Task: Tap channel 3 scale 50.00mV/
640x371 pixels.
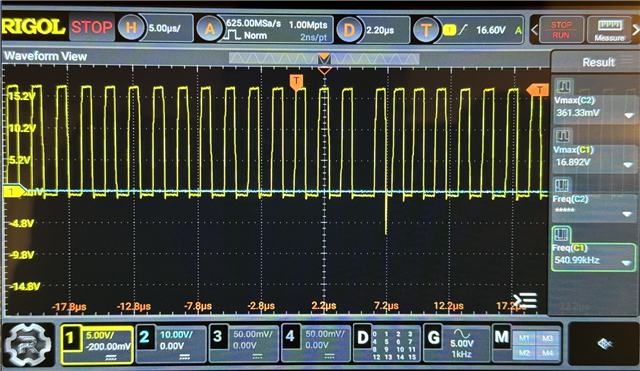Action: 253,334
